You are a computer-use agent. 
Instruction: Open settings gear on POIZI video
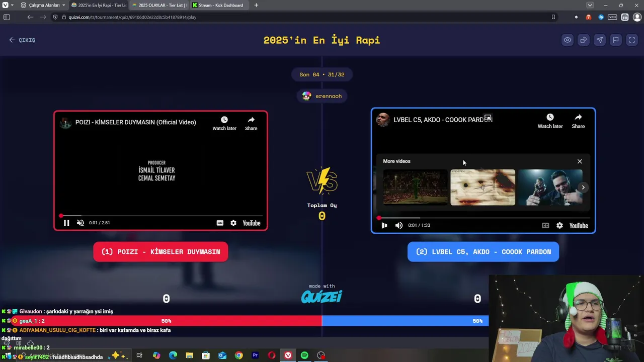pyautogui.click(x=233, y=223)
